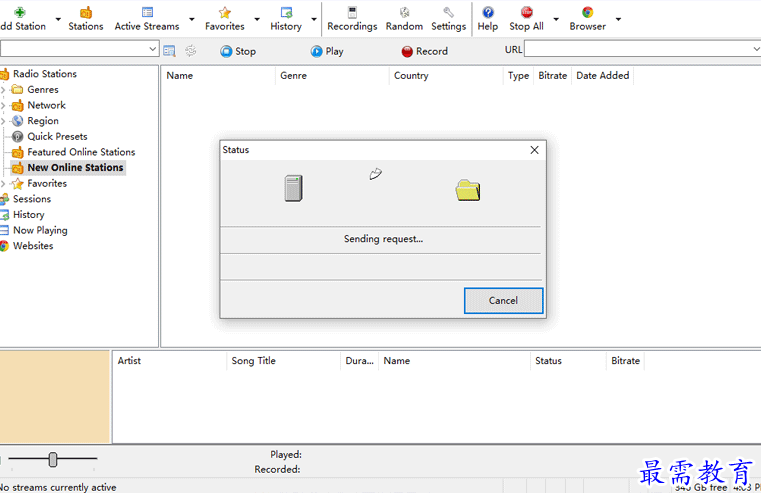This screenshot has width=761, height=504.
Task: Open the Favorites toolbar dropdown arrow
Action: click(x=257, y=19)
